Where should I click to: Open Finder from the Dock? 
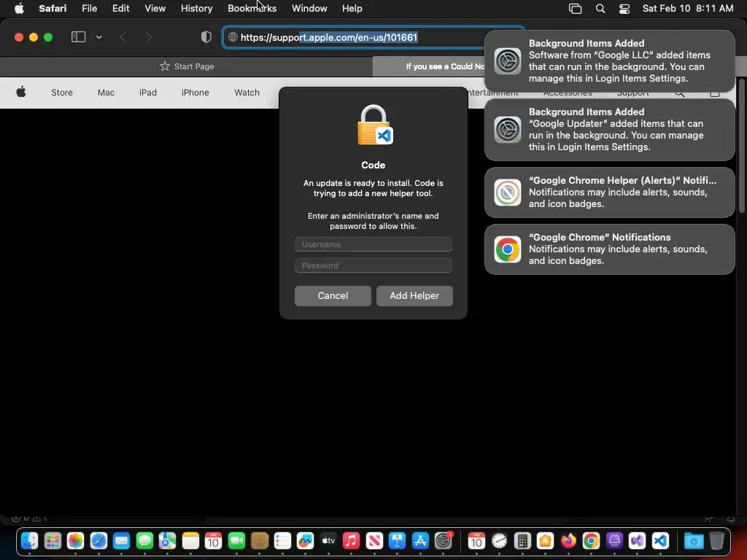[29, 541]
